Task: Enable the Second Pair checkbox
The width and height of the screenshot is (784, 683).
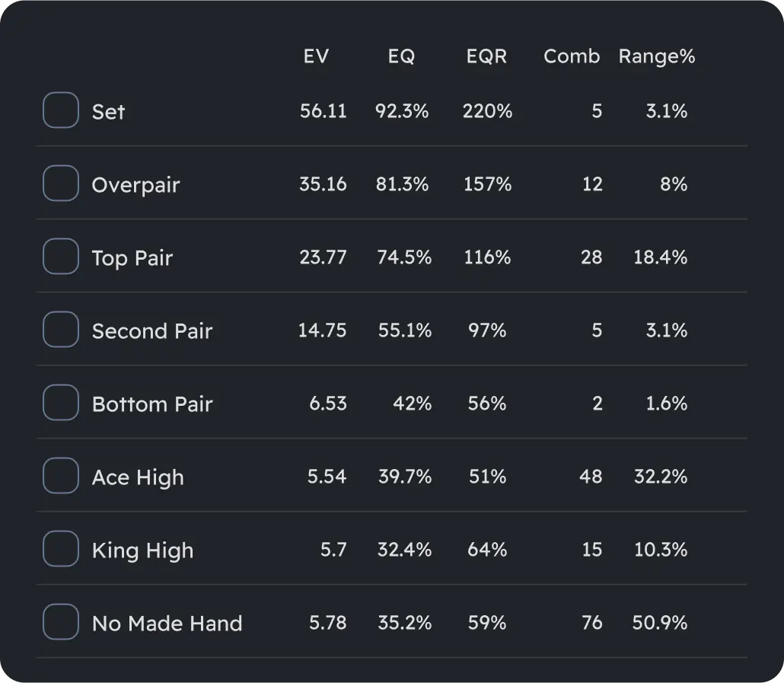Action: 60,330
